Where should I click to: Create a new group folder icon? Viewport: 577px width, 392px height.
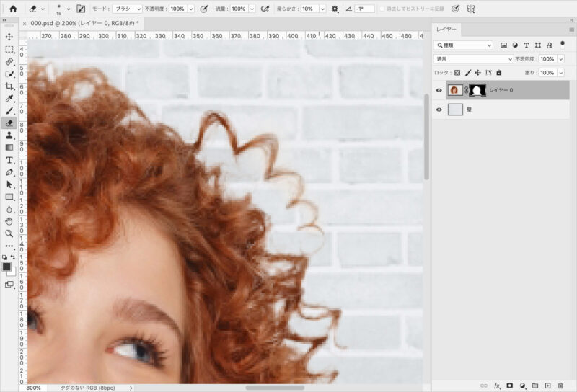click(535, 386)
